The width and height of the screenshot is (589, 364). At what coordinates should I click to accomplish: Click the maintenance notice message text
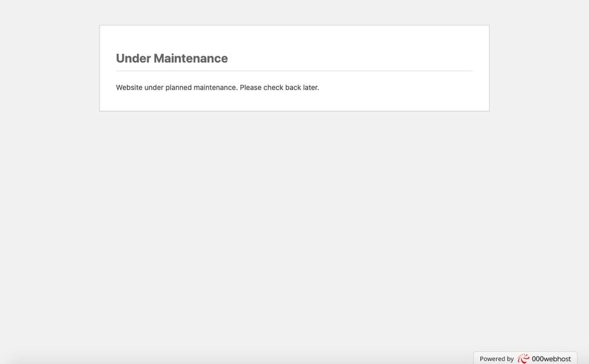[217, 87]
